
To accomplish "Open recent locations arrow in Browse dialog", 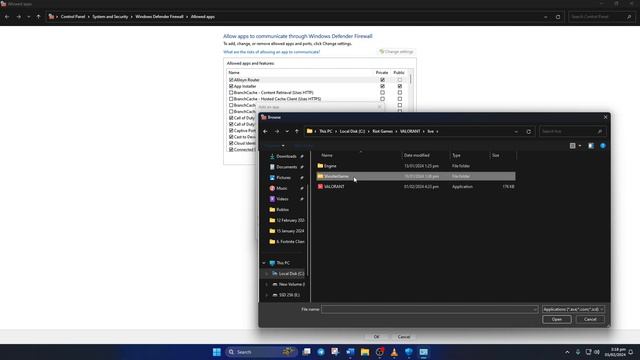I will [x=287, y=131].
